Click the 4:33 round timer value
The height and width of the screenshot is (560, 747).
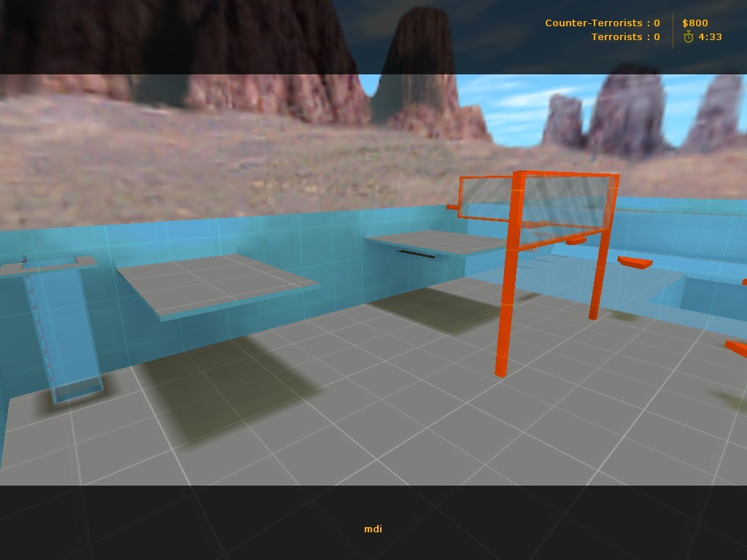click(710, 36)
